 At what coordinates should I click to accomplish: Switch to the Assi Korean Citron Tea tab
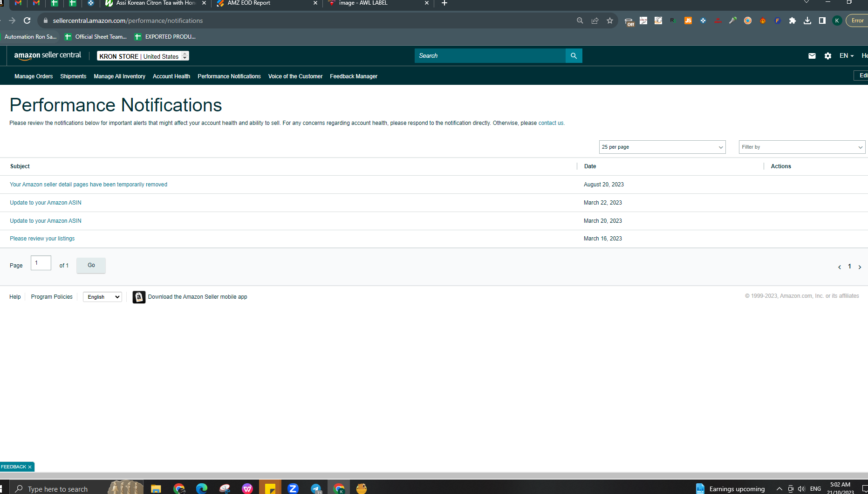(x=156, y=3)
